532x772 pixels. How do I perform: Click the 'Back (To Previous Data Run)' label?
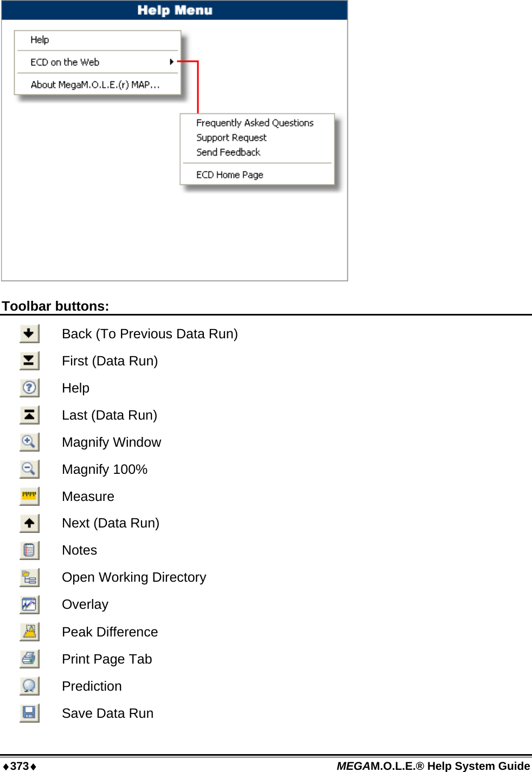(150, 334)
